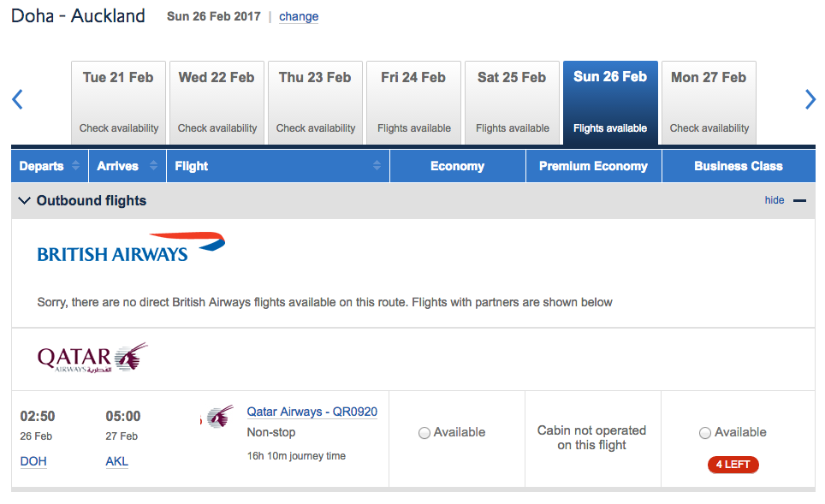Click the British Airways logo
This screenshot has width=825, height=504.
131,247
